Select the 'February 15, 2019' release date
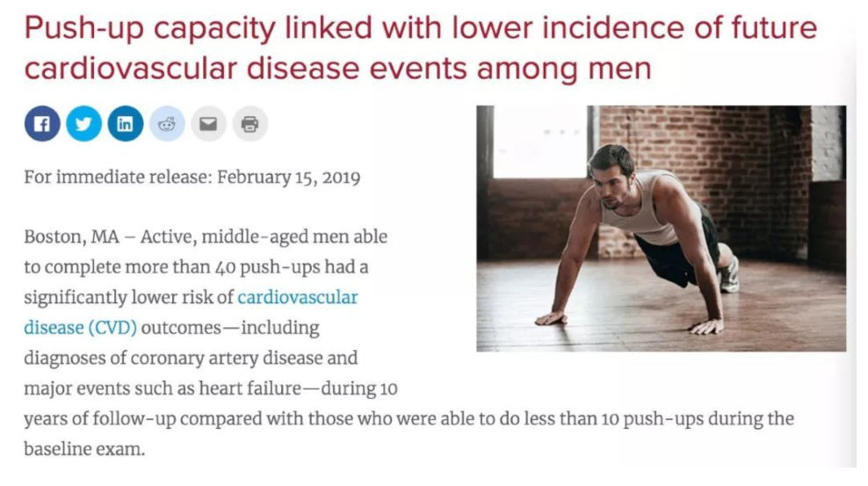Viewport: 868px width, 486px height. [288, 178]
